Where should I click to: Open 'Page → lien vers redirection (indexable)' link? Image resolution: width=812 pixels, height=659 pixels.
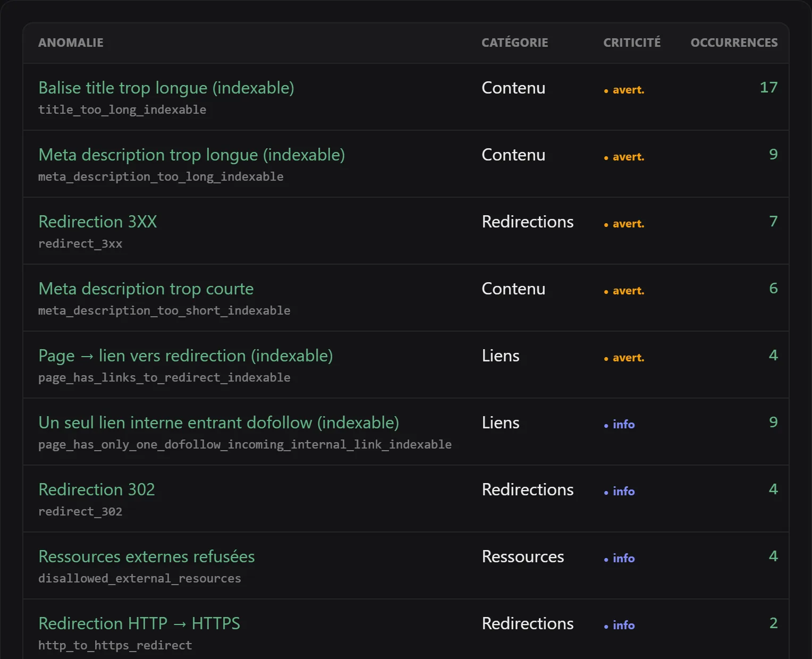186,356
